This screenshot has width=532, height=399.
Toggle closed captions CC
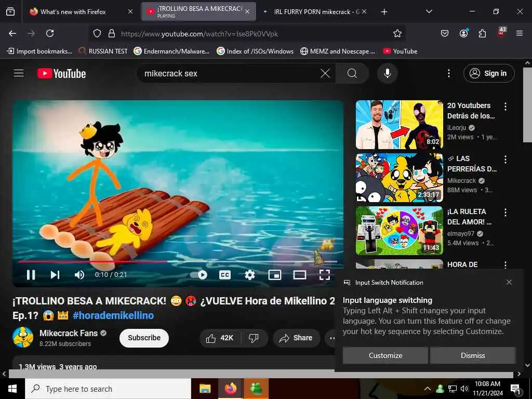[224, 274]
